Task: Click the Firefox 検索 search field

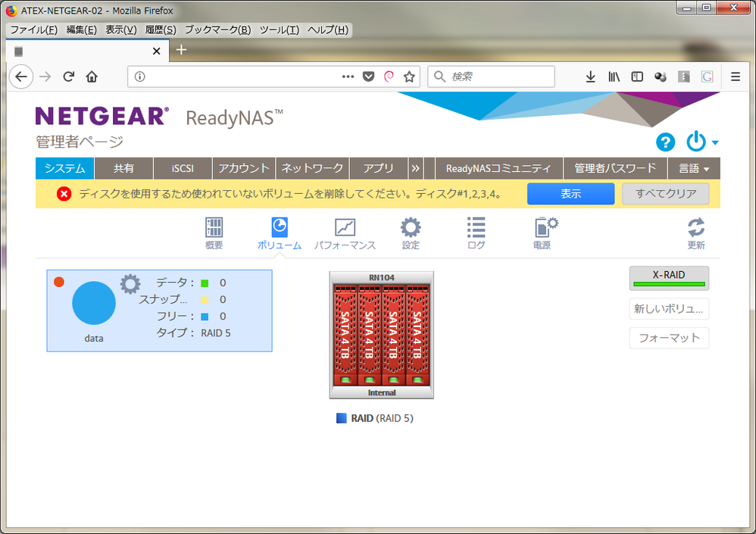Action: click(491, 77)
